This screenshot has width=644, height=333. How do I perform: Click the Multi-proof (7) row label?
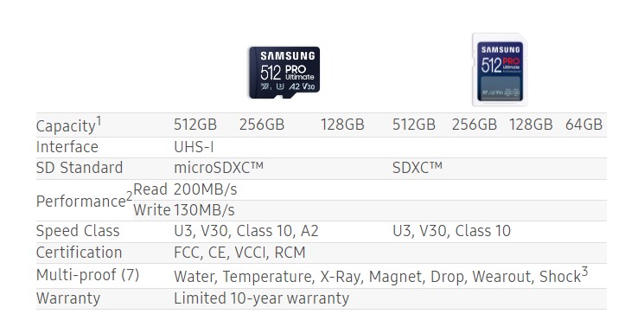click(x=87, y=275)
